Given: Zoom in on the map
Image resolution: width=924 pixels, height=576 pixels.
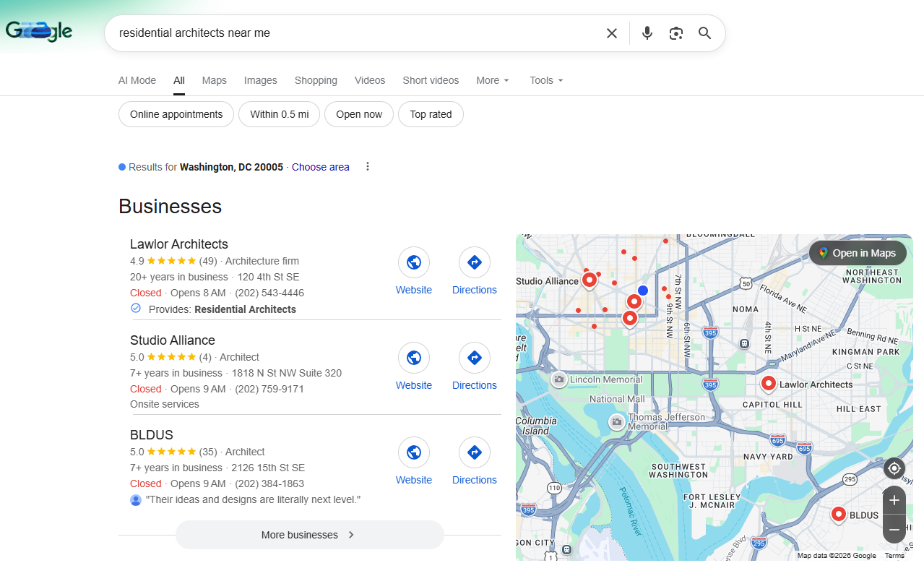Looking at the screenshot, I should [x=894, y=500].
